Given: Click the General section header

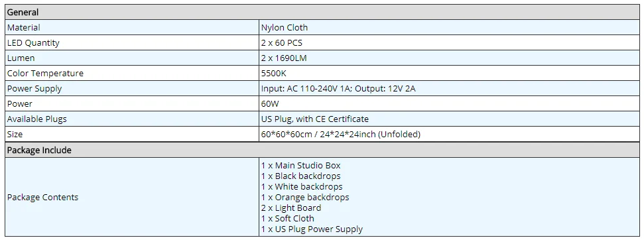Looking at the screenshot, I should click(x=322, y=13).
